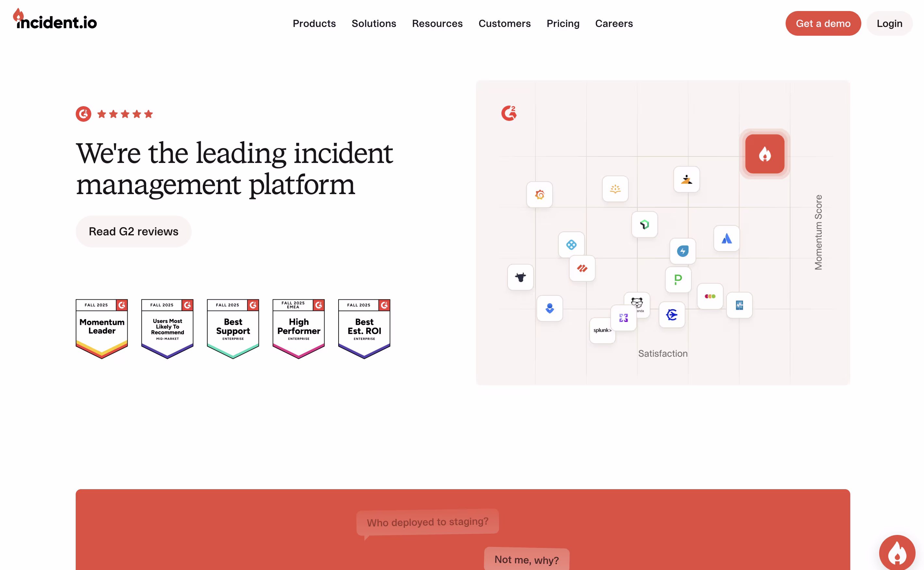Go to the Customers page
924x570 pixels.
pos(505,23)
